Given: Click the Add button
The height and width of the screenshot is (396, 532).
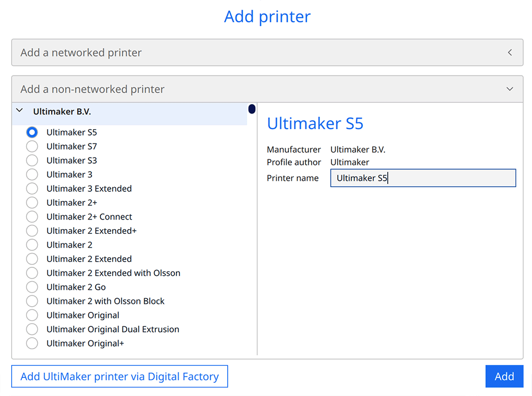Looking at the screenshot, I should (x=504, y=376).
